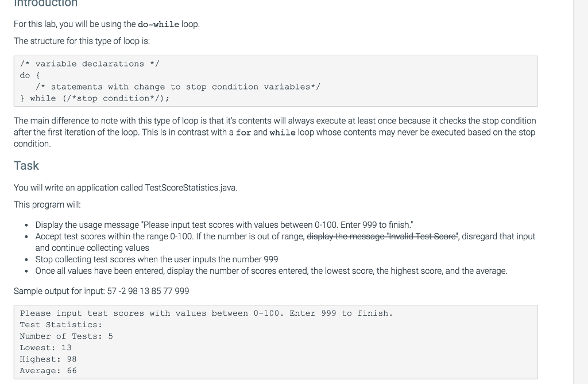This screenshot has height=384, width=588.
Task: Click the 'while (/*stop condition*/);' code line
Action: click(x=95, y=98)
